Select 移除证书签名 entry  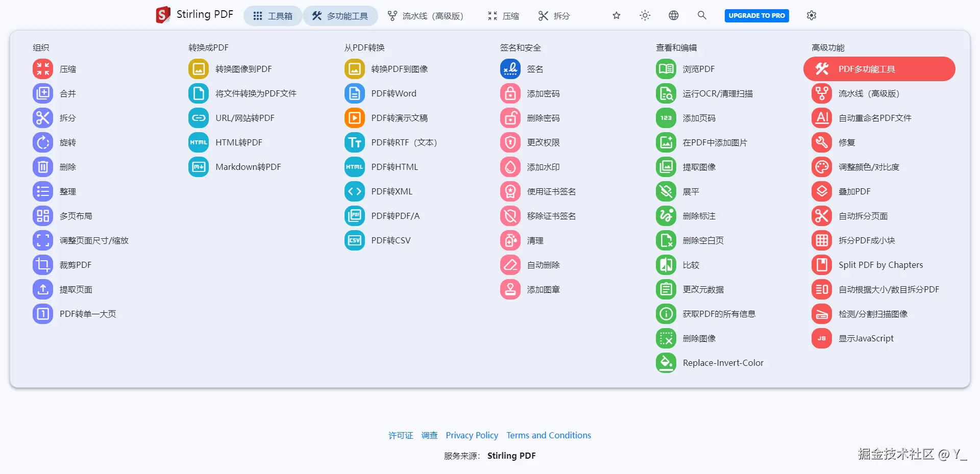[x=538, y=216]
